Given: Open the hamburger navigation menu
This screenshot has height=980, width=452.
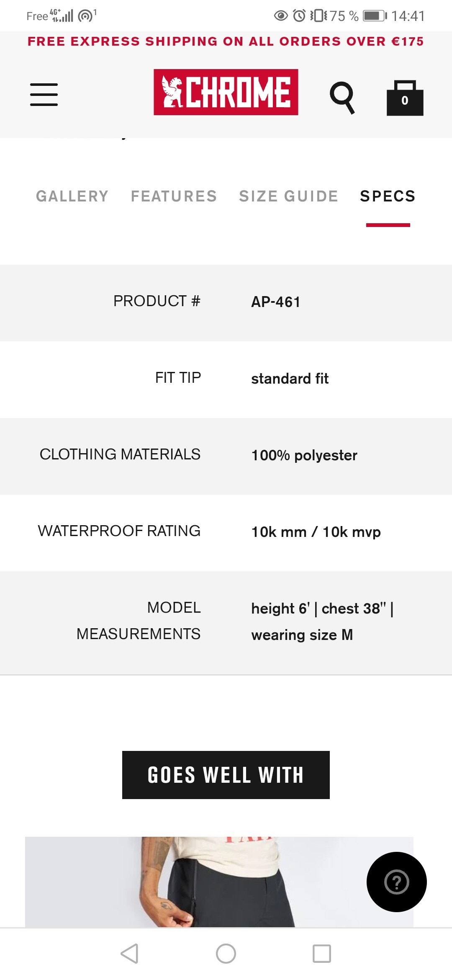Looking at the screenshot, I should [x=44, y=94].
